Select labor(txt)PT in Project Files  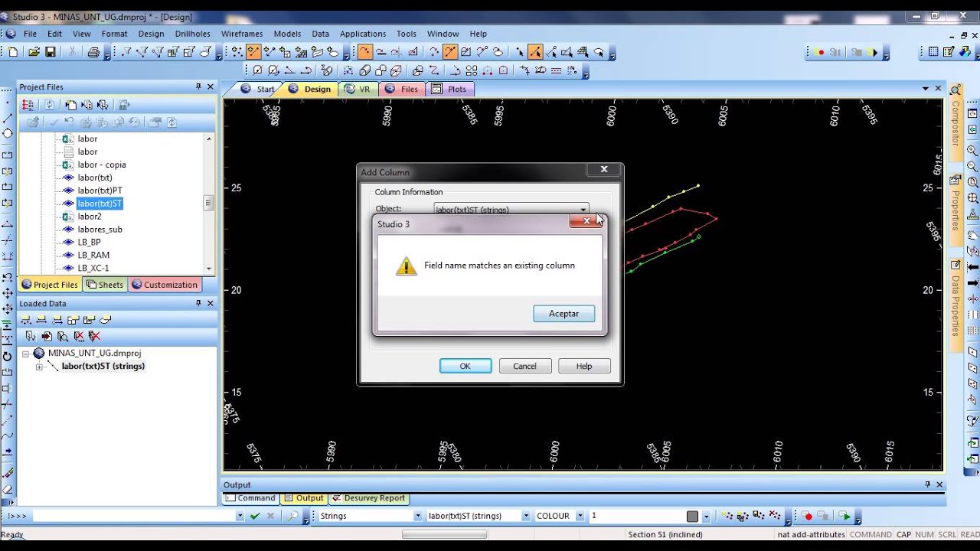pos(100,191)
